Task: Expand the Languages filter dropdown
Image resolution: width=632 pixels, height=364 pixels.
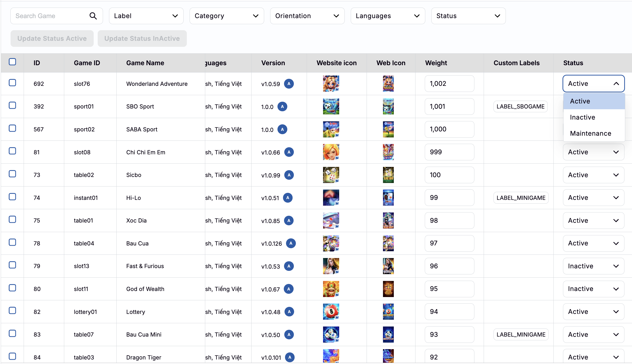Action: coord(388,16)
